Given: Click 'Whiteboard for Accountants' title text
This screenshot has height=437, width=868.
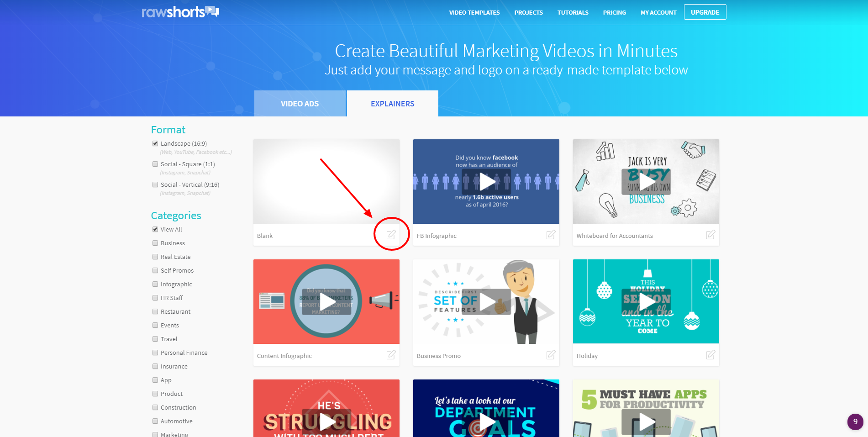Looking at the screenshot, I should pyautogui.click(x=615, y=236).
